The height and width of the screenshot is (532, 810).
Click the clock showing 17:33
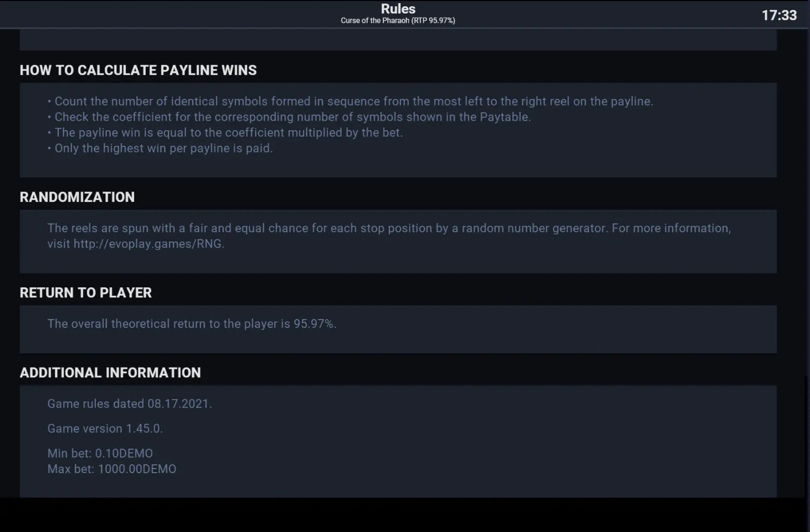pyautogui.click(x=779, y=15)
